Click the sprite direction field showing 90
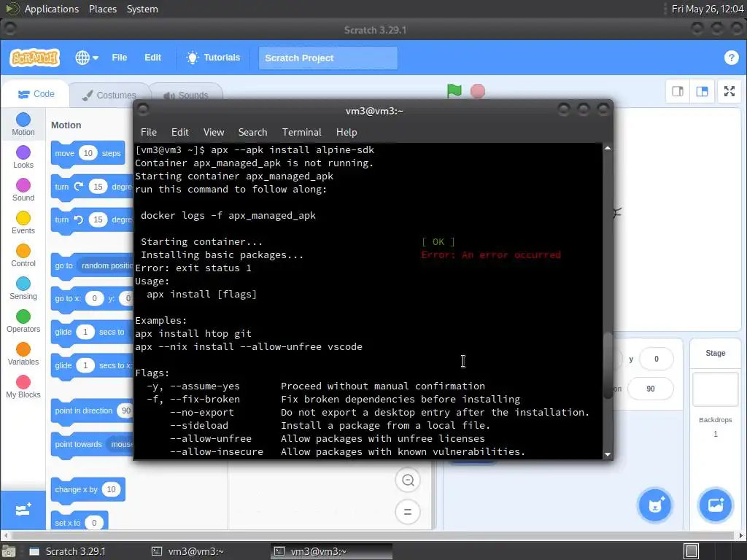The height and width of the screenshot is (560, 747). (x=650, y=389)
